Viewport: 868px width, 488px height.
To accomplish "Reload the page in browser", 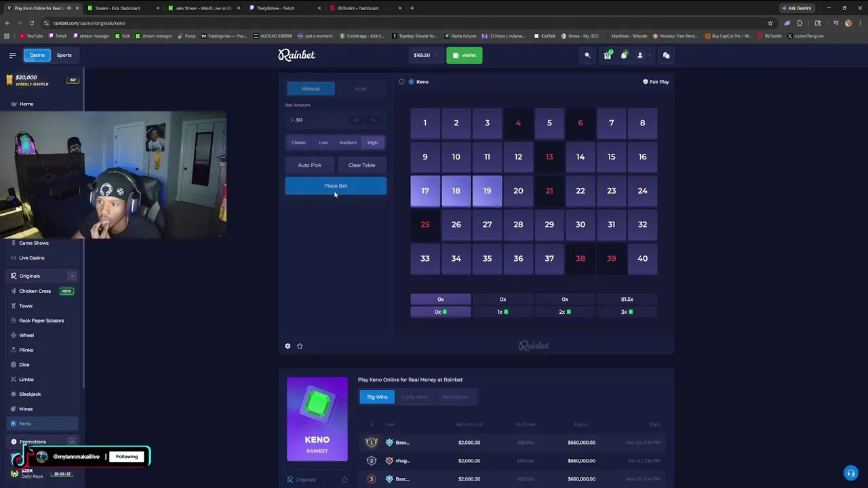I will tap(32, 23).
